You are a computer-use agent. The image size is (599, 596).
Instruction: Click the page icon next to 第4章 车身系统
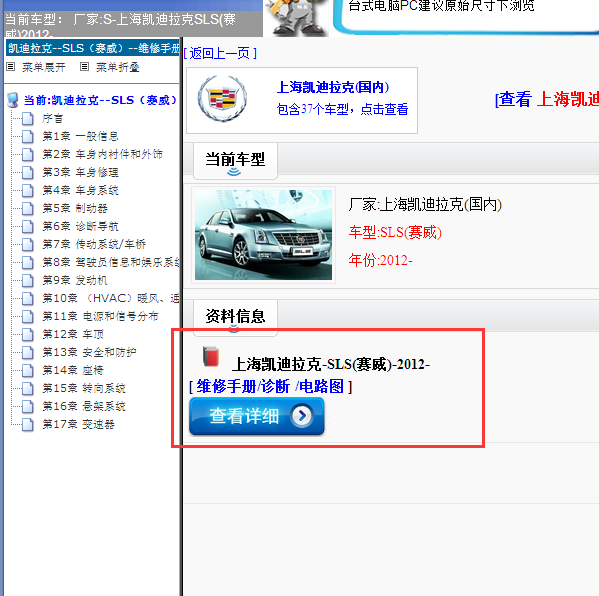pyautogui.click(x=28, y=191)
